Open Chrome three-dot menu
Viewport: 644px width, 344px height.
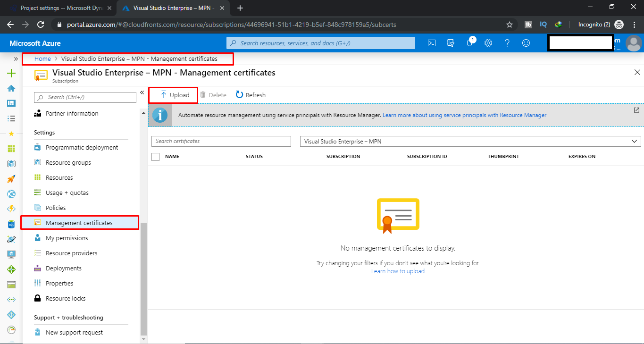(x=635, y=25)
